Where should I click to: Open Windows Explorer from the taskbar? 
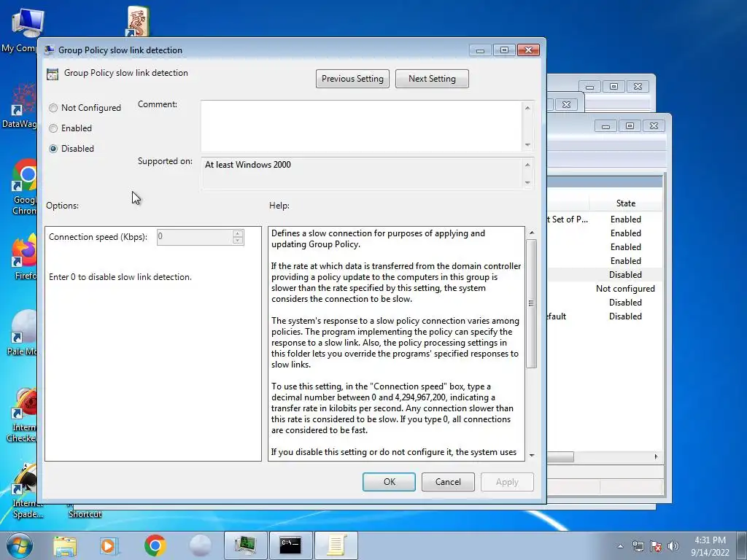coord(65,545)
